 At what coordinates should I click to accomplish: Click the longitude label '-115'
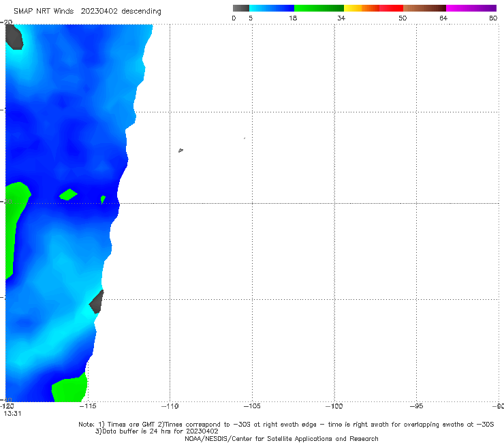[88, 406]
